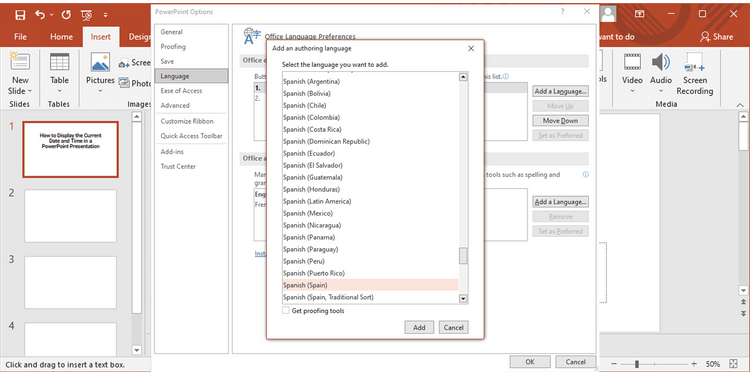Click the Add button in the language dialog

tap(419, 327)
